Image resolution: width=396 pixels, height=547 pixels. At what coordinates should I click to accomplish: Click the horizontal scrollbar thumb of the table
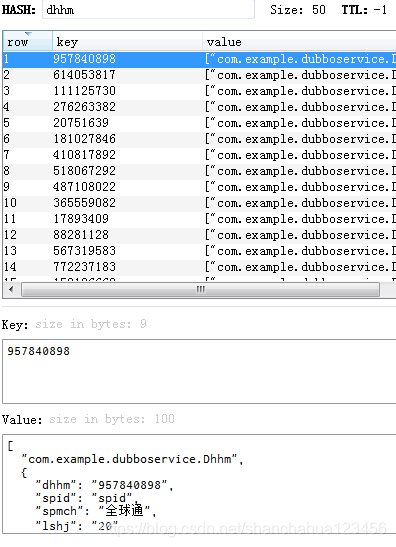tap(200, 290)
